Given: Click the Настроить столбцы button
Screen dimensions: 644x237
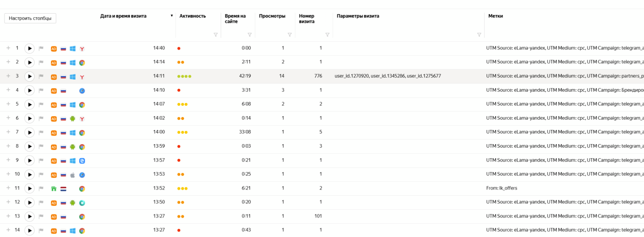Looking at the screenshot, I should click(30, 18).
